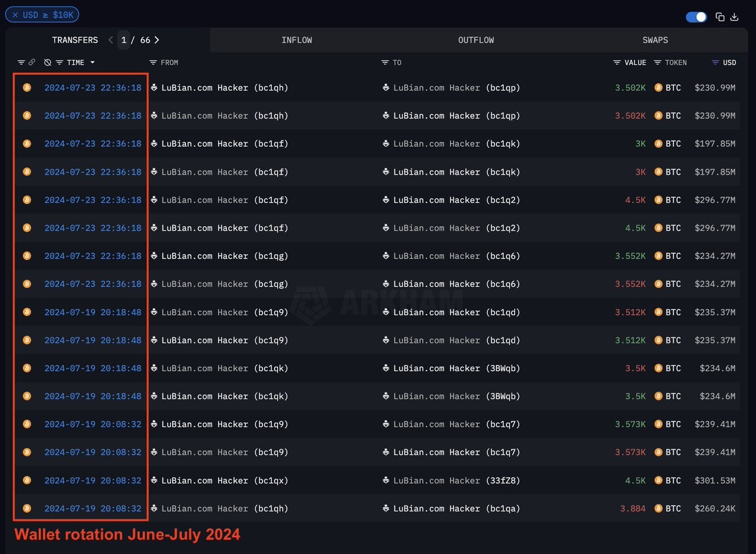Screen dimensions: 756x554
Task: Open the VALUE column filter icon
Action: click(x=617, y=62)
